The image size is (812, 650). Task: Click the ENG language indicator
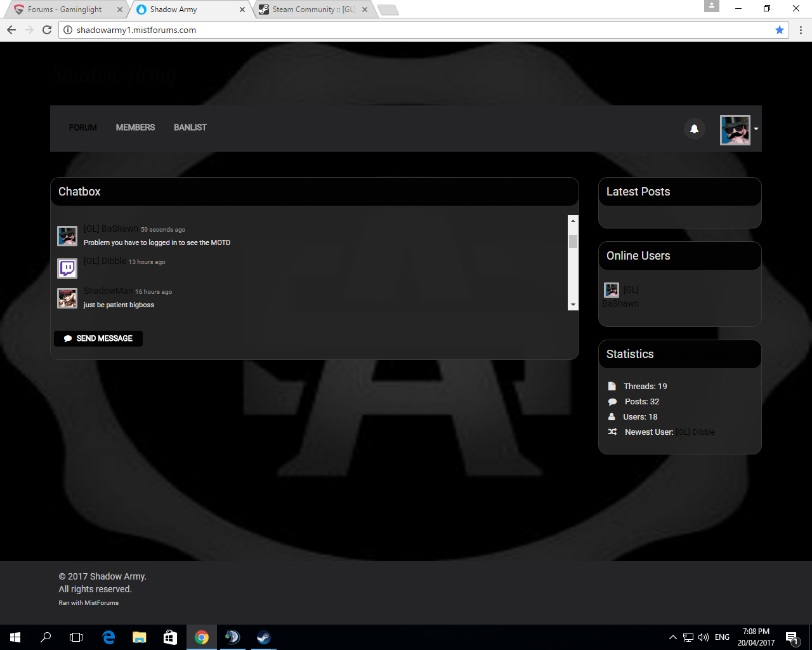[x=722, y=637]
